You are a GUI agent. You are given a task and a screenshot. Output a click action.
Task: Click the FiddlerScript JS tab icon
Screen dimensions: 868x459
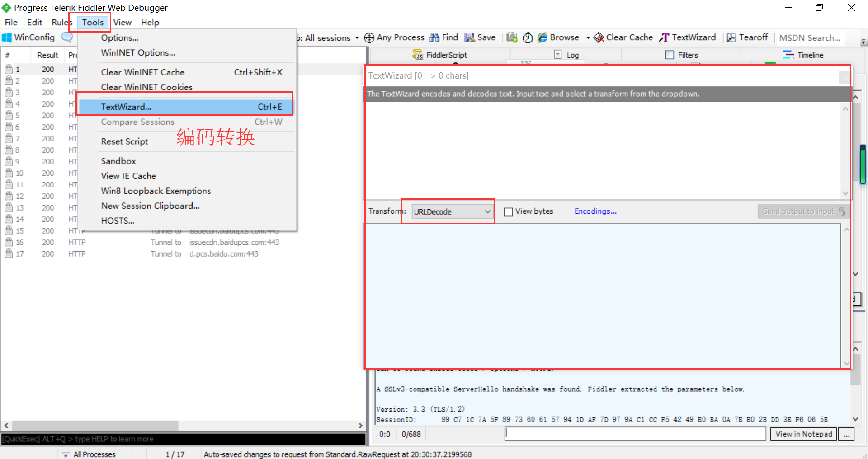[417, 55]
